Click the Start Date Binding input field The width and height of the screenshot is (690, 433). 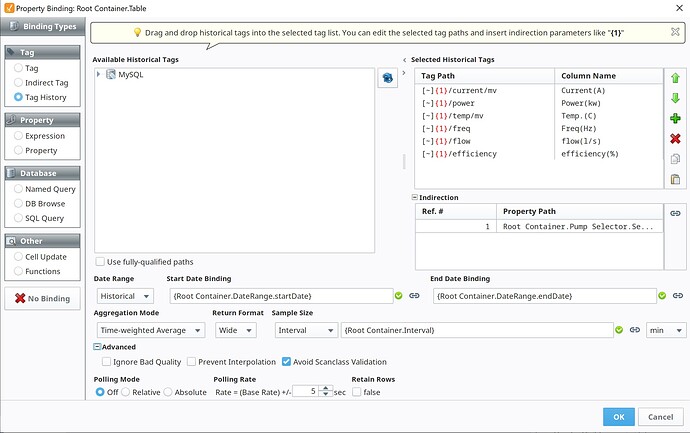(281, 296)
